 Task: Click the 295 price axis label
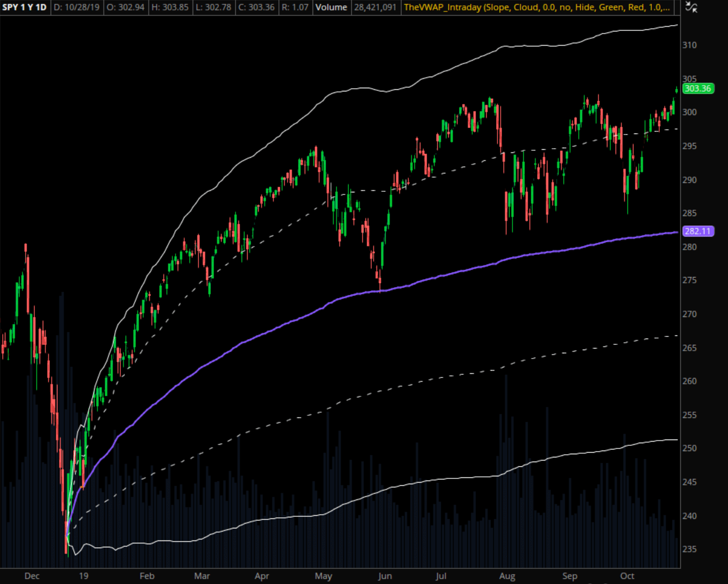[690, 146]
